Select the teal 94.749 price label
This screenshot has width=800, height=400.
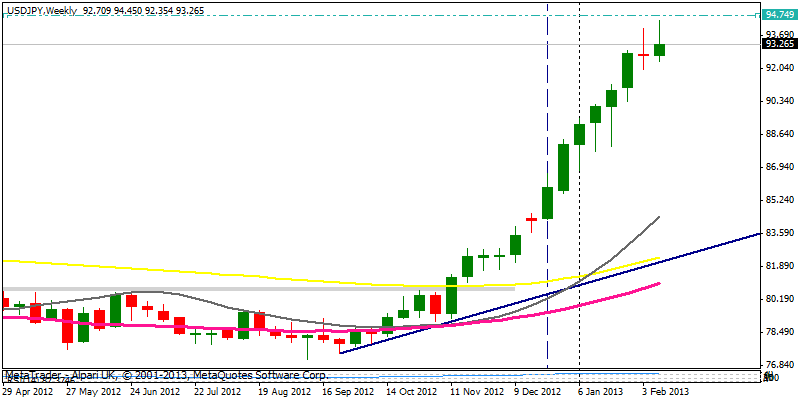[779, 15]
